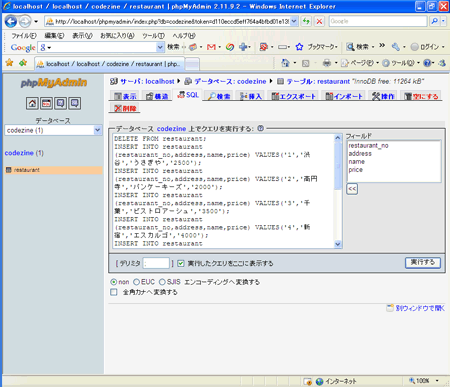This screenshot has height=387, width=450.
Task: Select the SJIS encoding radio button
Action: coord(162,282)
